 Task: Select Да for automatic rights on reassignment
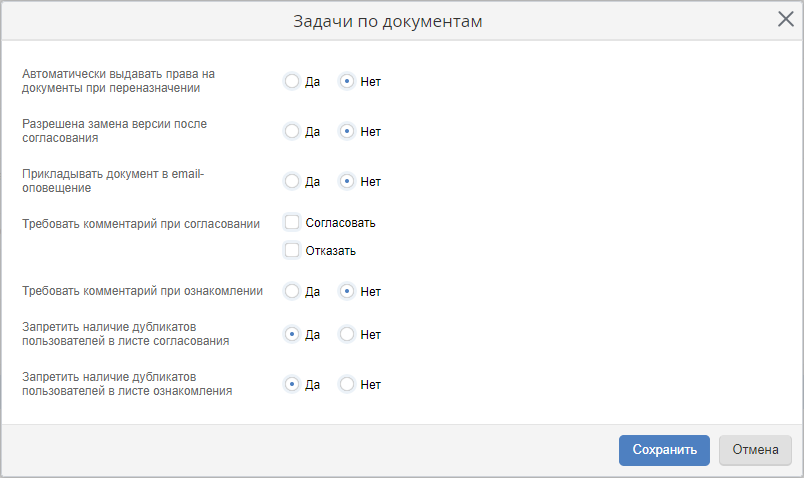click(292, 81)
